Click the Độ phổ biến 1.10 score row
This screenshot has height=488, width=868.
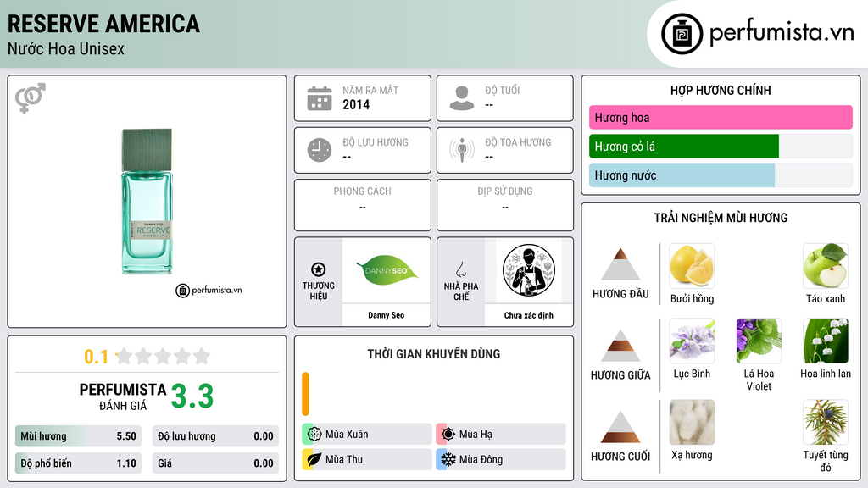point(78,463)
